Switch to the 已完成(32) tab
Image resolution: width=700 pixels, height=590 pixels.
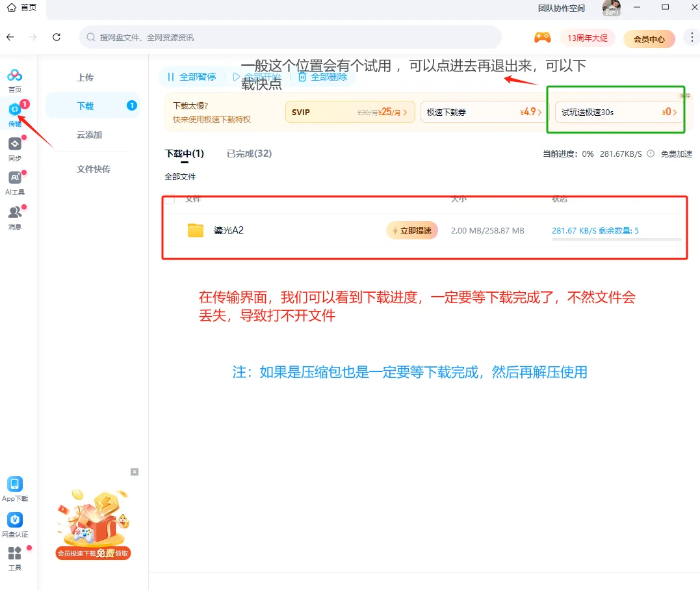(x=249, y=154)
